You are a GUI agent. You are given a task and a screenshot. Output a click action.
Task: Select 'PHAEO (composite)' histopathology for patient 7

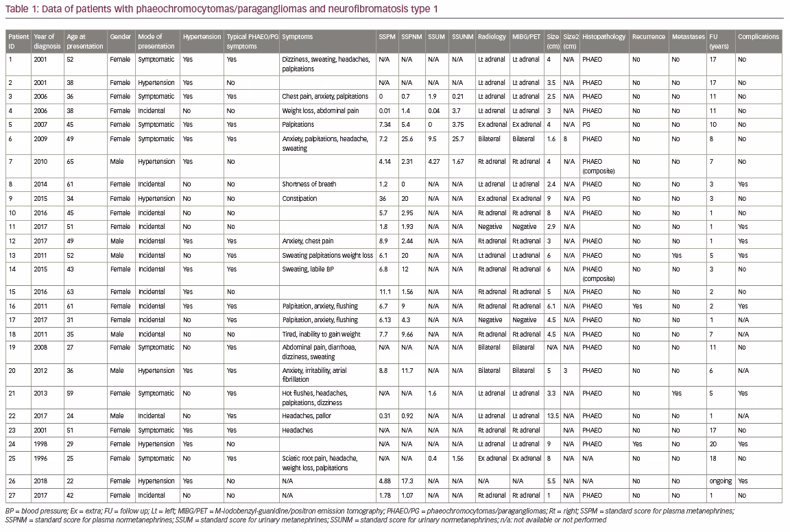tap(599, 166)
